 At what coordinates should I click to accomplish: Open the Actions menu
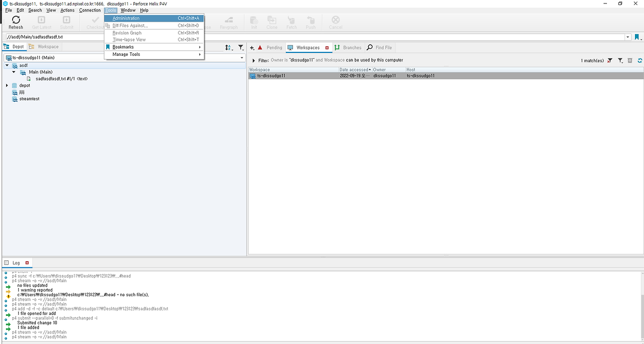point(67,10)
